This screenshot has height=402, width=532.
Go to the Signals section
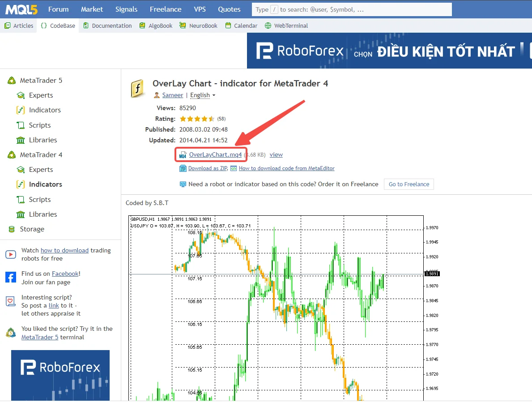tap(126, 9)
